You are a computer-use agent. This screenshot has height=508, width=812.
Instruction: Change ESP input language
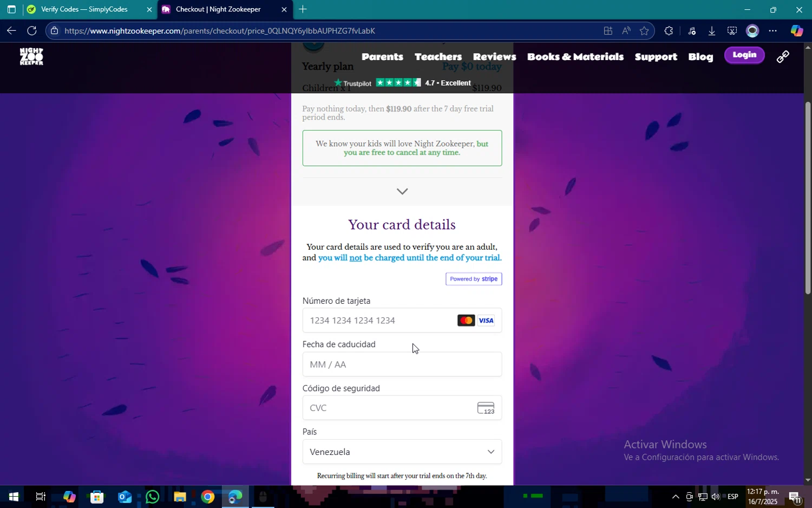coord(733,497)
